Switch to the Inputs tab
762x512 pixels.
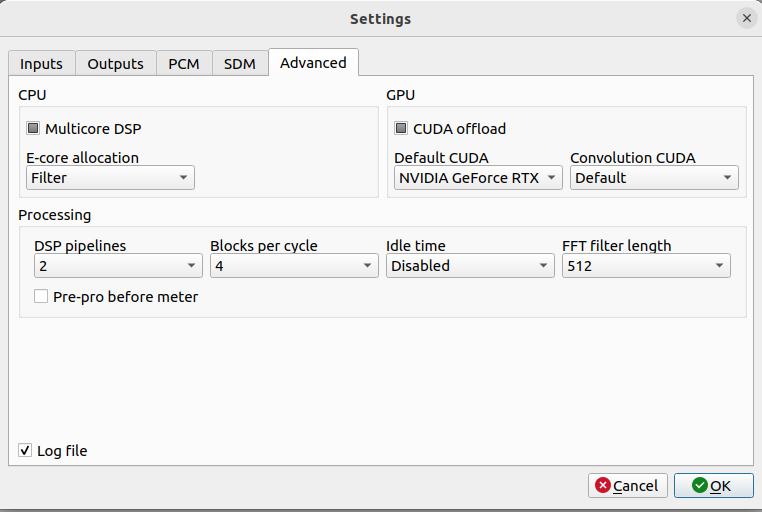41,64
